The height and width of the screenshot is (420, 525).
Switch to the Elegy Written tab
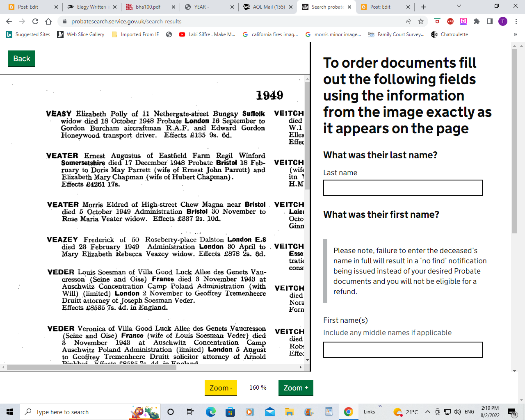92,7
